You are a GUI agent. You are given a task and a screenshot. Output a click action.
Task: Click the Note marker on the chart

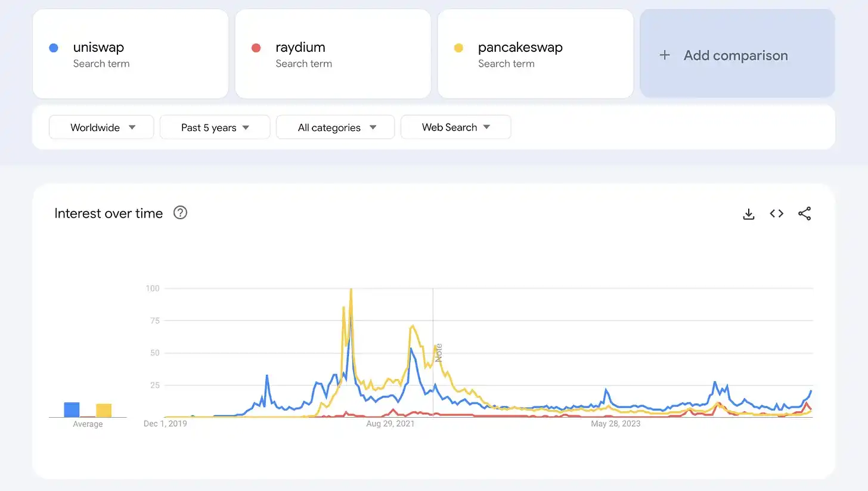(439, 352)
